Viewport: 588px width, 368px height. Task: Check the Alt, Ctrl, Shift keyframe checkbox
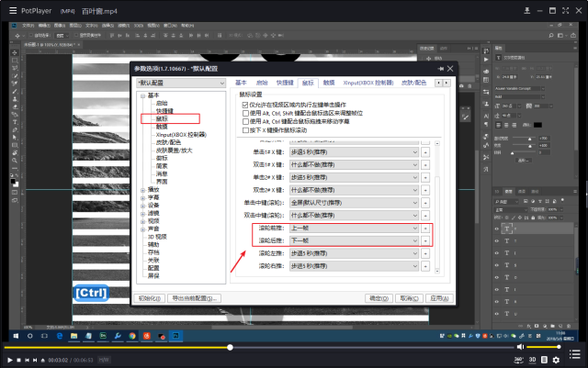(x=245, y=113)
